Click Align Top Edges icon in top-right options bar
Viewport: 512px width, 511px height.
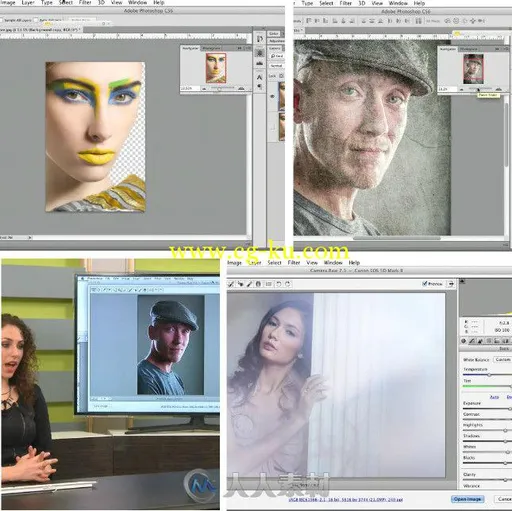click(308, 21)
